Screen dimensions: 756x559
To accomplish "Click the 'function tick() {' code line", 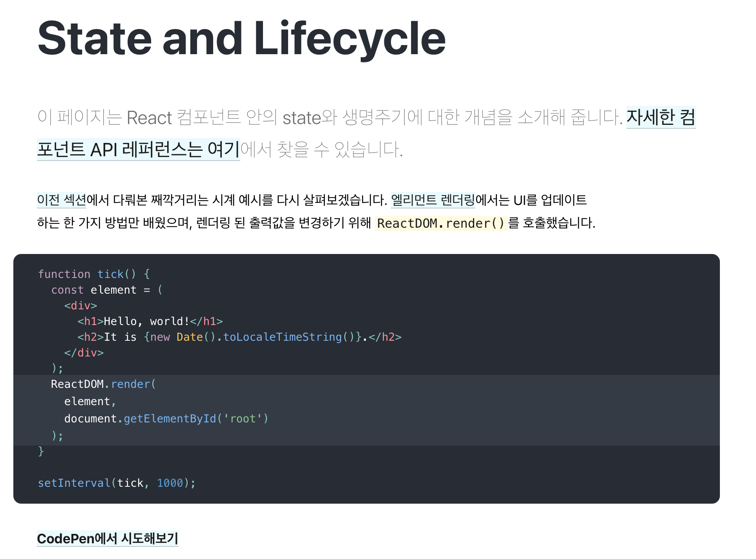I will pos(94,274).
